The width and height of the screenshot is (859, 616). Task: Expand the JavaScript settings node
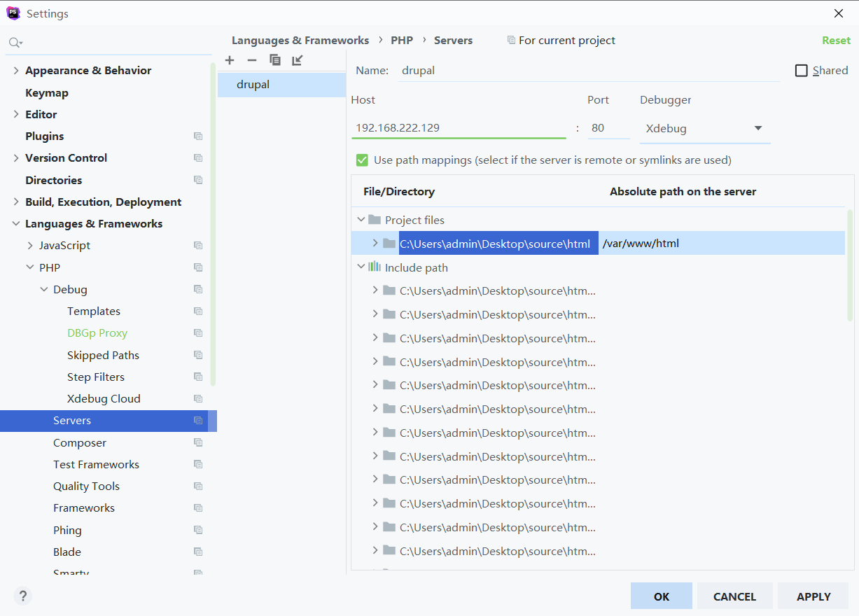click(x=30, y=246)
